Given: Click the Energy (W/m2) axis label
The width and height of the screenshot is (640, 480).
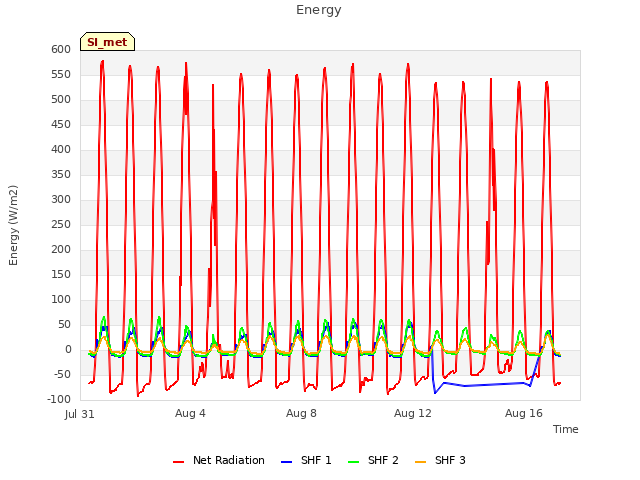Looking at the screenshot, I should pos(13,225).
